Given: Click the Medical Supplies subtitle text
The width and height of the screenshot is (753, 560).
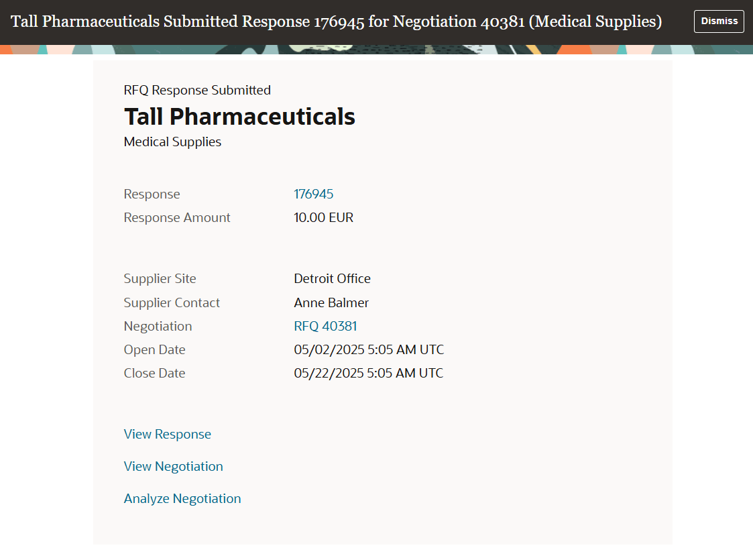Looking at the screenshot, I should [x=172, y=142].
